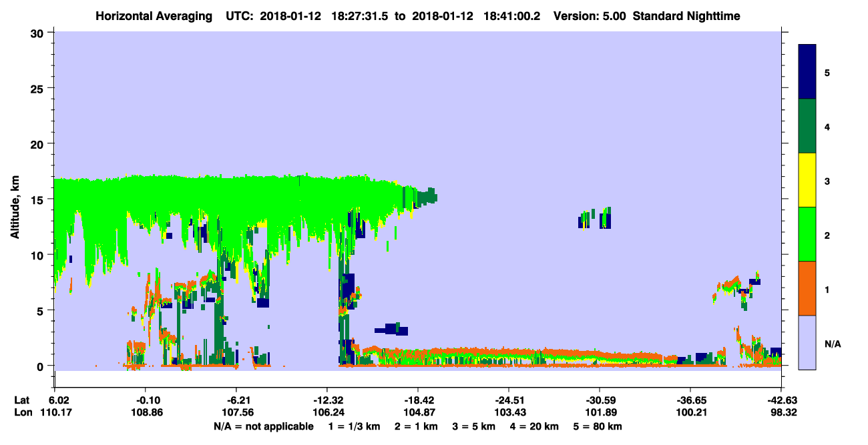This screenshot has width=868, height=445.
Task: Click longitude value 110.17
Action: (x=55, y=412)
